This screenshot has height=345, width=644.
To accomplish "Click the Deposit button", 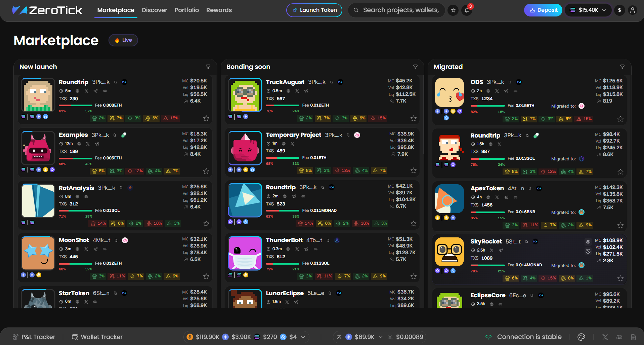I will pos(543,10).
